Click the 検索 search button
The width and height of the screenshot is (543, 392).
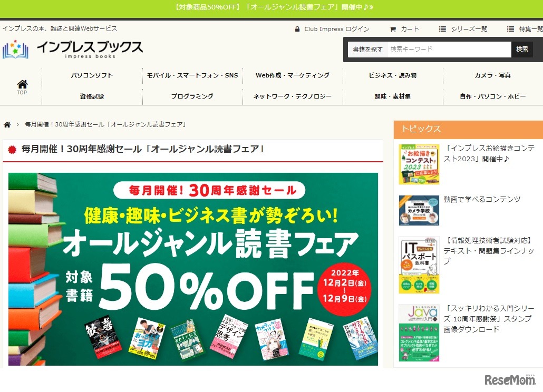point(522,50)
